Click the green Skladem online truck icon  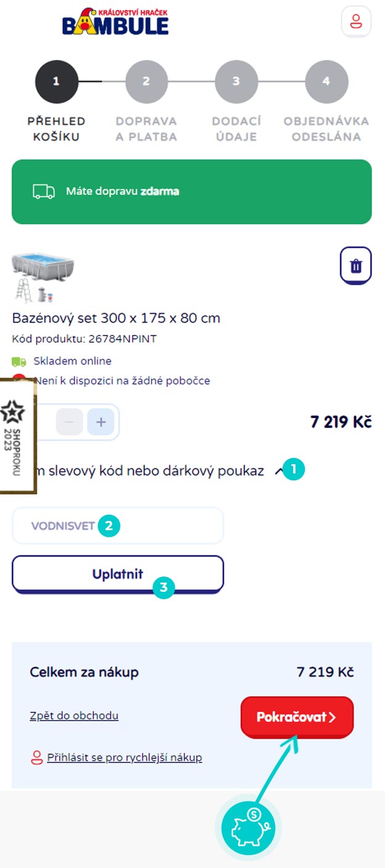point(19,361)
